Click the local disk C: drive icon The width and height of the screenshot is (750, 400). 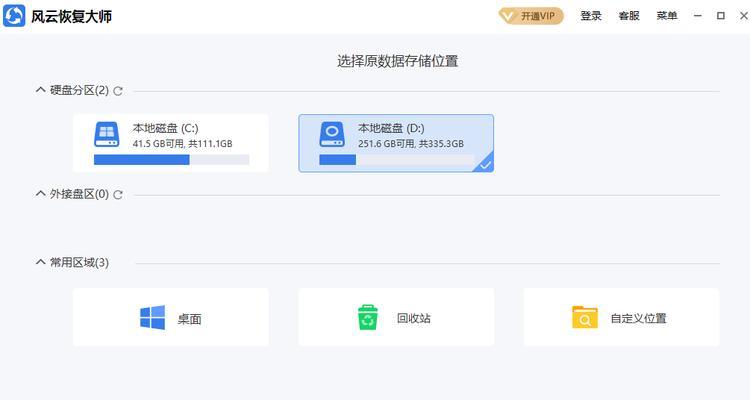107,134
